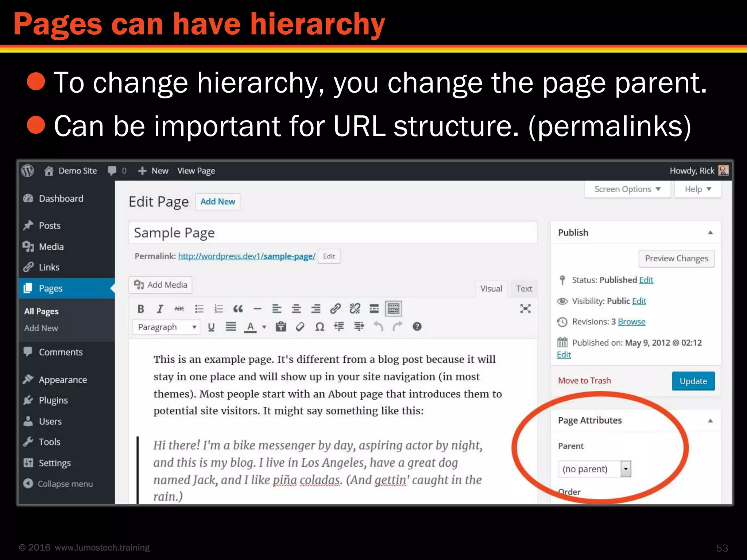Clear formatting with eraser icon

tap(300, 327)
